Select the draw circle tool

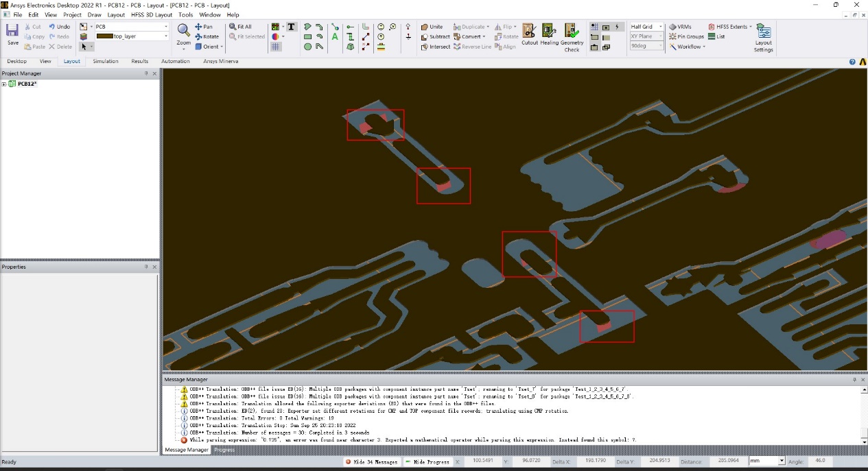(x=308, y=47)
